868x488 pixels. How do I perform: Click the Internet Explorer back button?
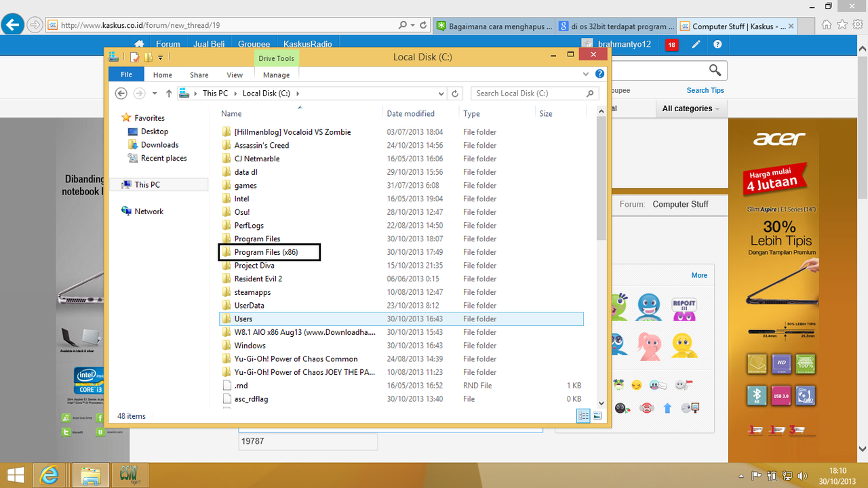(12, 25)
